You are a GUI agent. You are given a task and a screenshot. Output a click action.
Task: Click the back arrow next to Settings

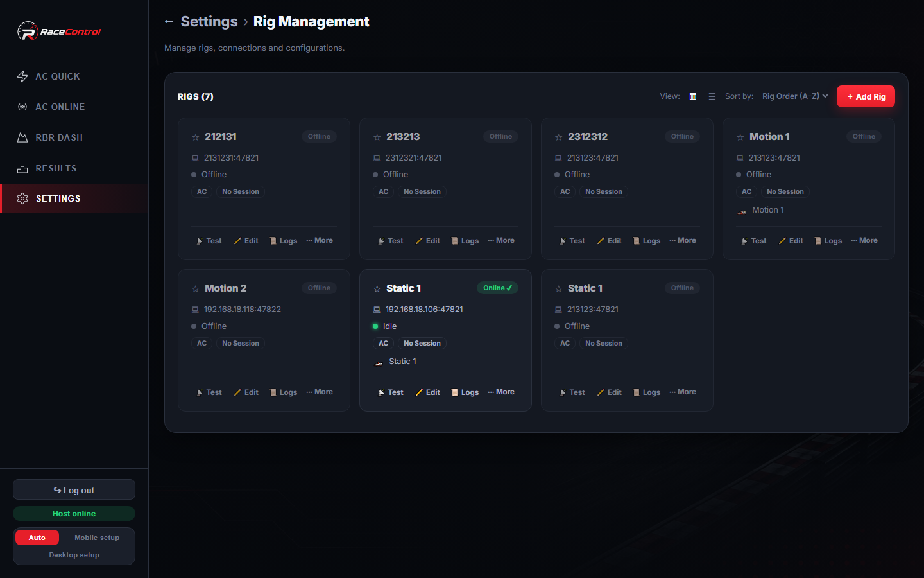[x=169, y=22]
